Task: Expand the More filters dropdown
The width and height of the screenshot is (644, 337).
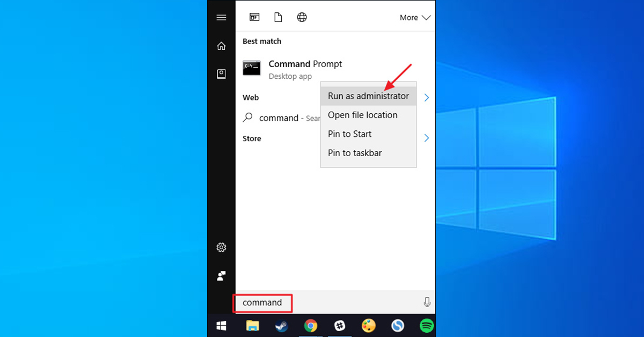Action: (415, 18)
